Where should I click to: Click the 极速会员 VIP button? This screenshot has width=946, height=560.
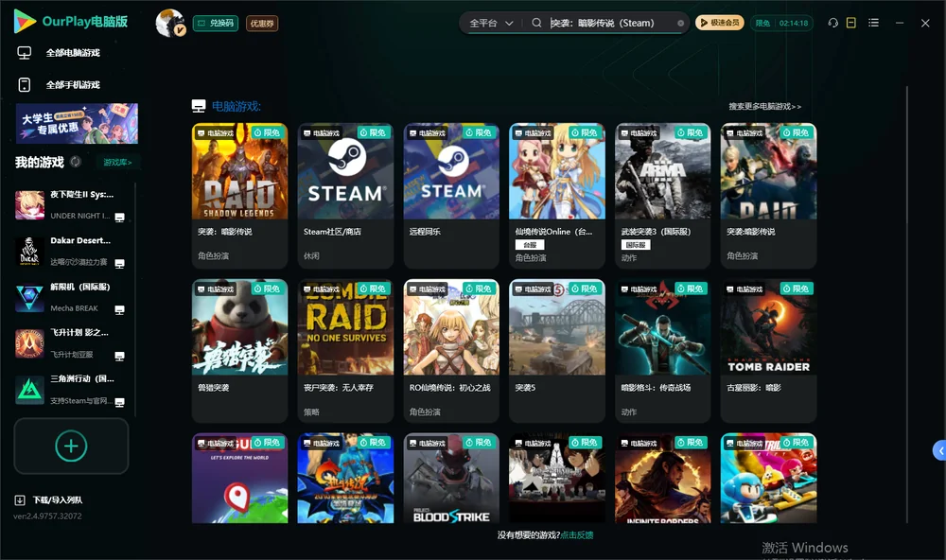[x=719, y=23]
